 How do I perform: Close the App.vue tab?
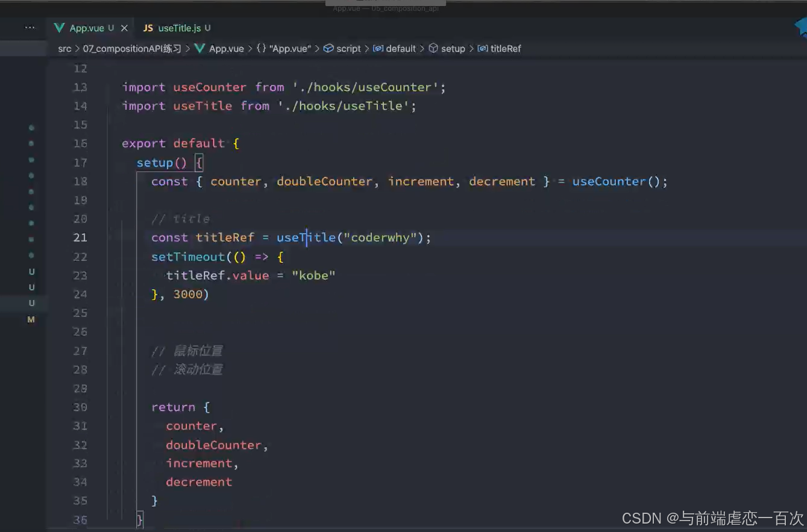[x=124, y=28]
